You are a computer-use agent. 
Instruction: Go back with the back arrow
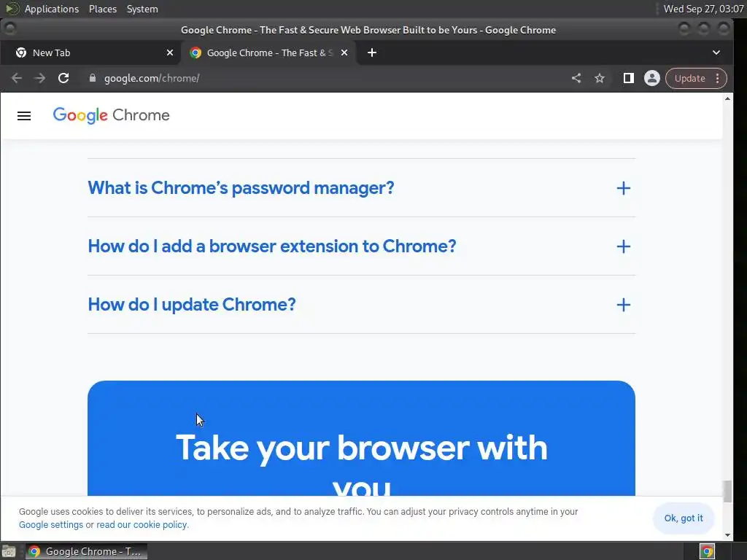(17, 78)
